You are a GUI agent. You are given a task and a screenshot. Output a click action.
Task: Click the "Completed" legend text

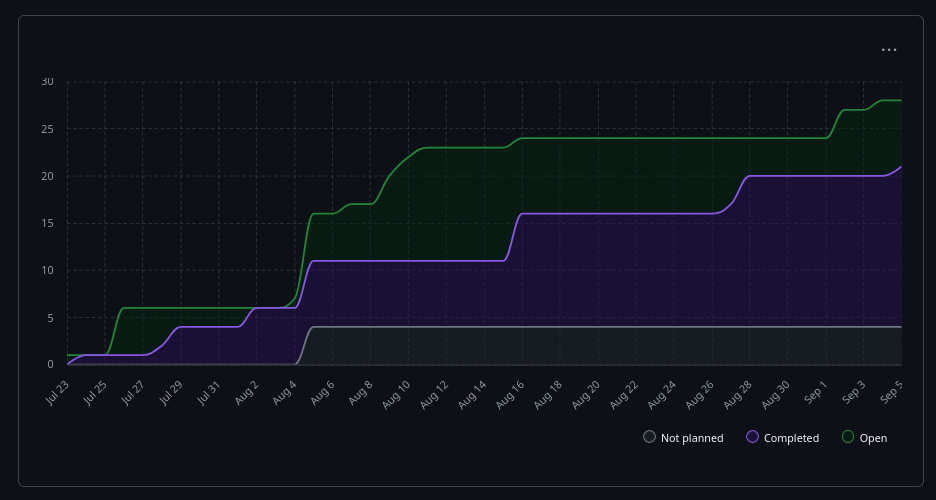791,438
